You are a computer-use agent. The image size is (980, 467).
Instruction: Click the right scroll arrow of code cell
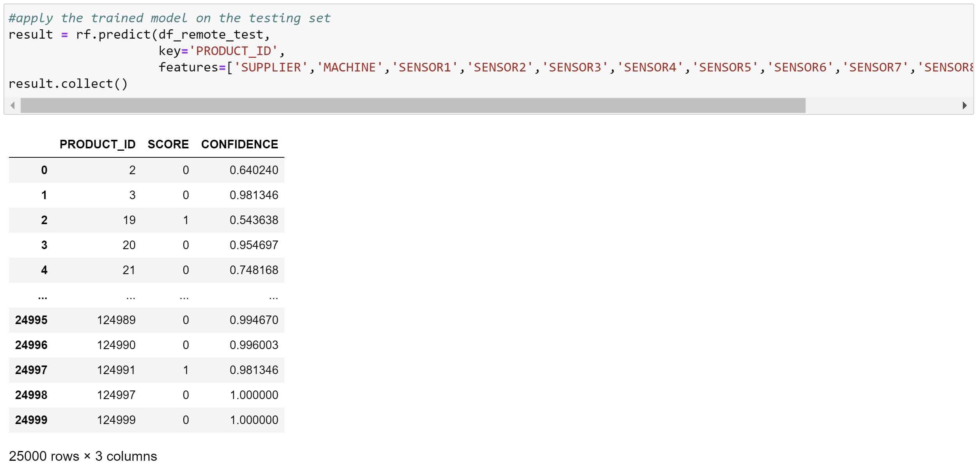pyautogui.click(x=964, y=105)
